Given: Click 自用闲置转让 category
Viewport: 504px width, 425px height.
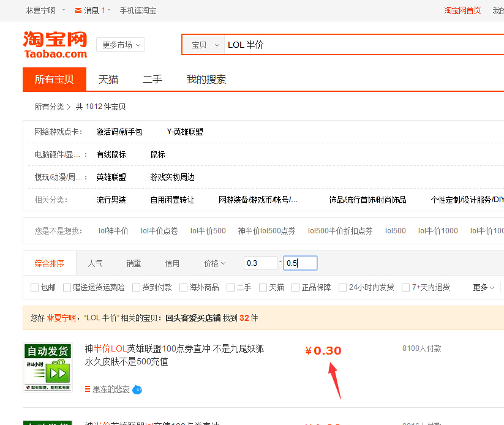Looking at the screenshot, I should pyautogui.click(x=173, y=200).
